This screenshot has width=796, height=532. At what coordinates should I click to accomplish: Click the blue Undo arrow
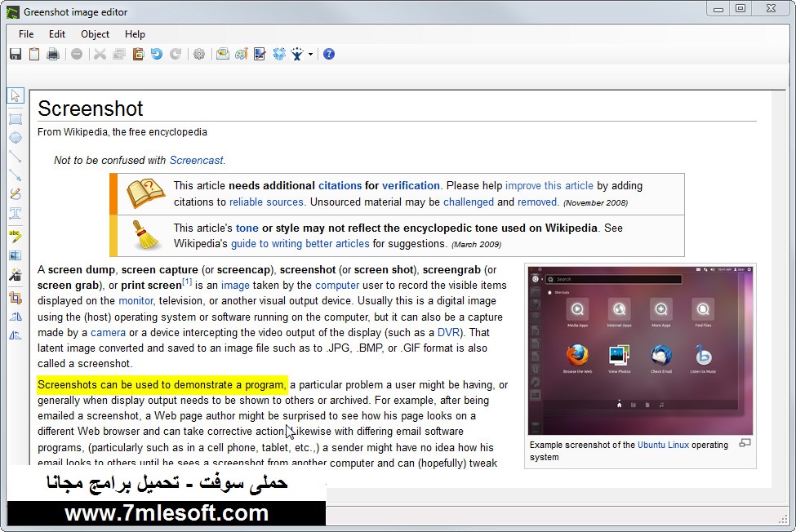point(157,54)
